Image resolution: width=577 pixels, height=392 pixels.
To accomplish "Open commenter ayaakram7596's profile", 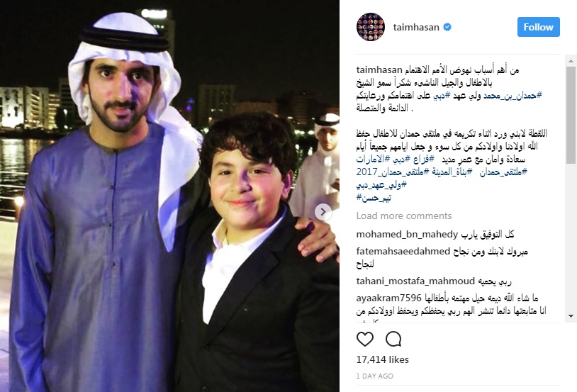I will [388, 298].
